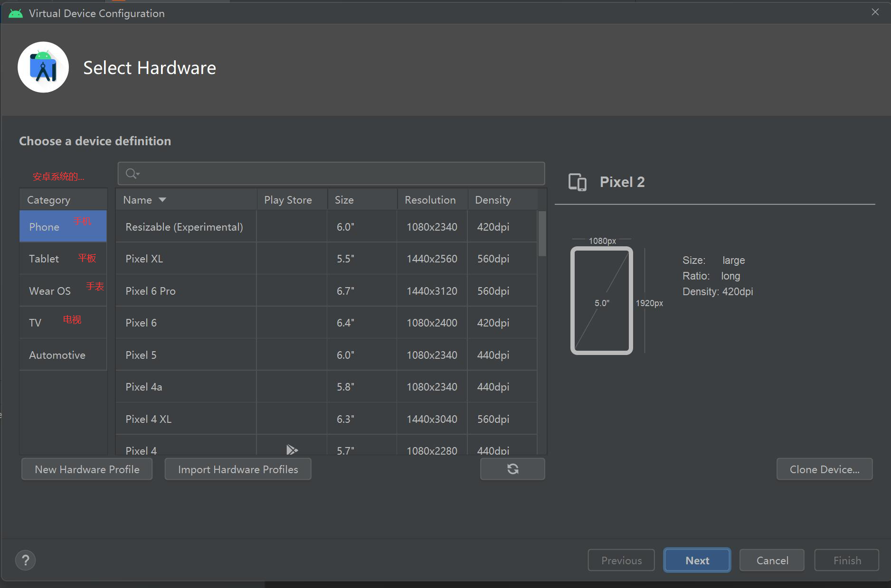Select the Pixel XL device row
Viewport: 891px width, 588px height.
coord(327,259)
